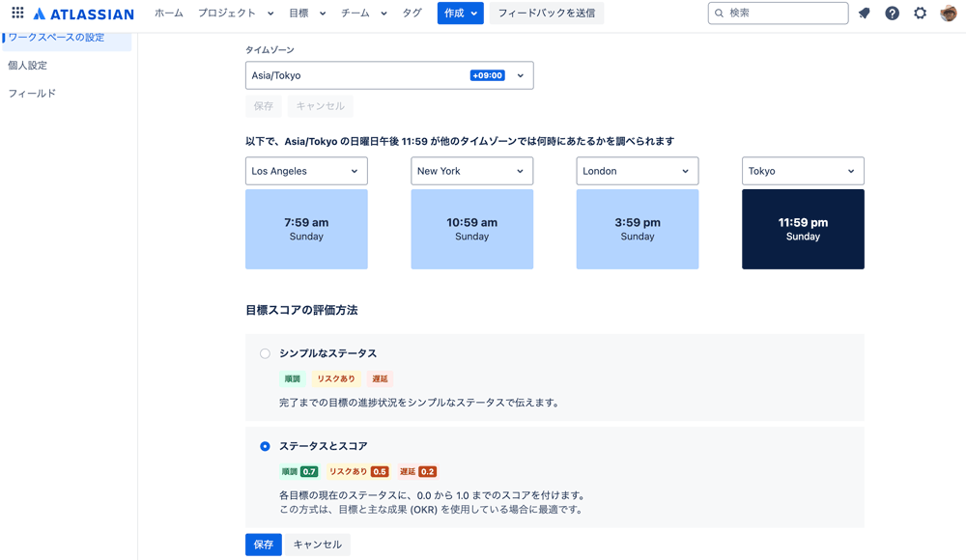The height and width of the screenshot is (560, 966).
Task: Select 個人設定 in sidebar
Action: (28, 66)
